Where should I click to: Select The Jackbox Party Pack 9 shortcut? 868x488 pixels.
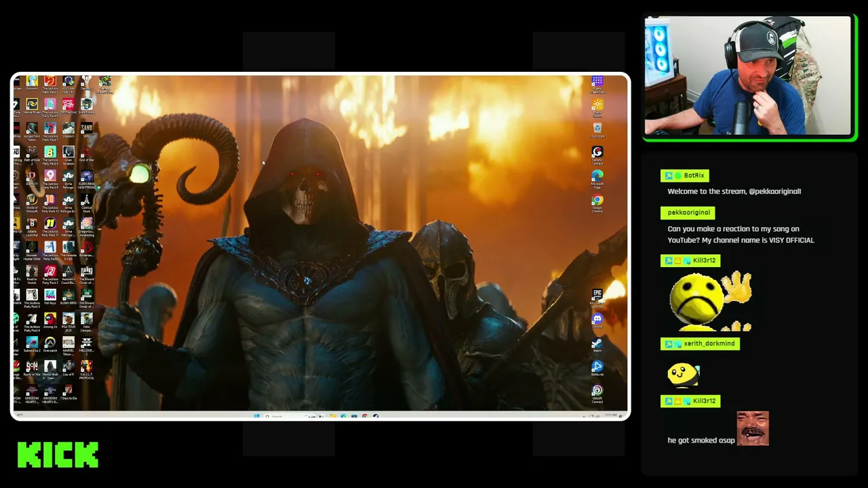50,179
